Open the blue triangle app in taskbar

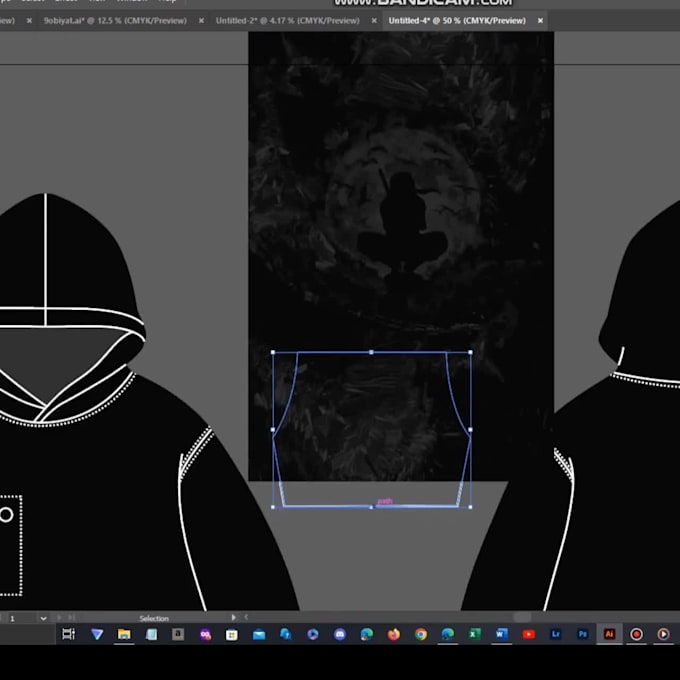pos(97,634)
